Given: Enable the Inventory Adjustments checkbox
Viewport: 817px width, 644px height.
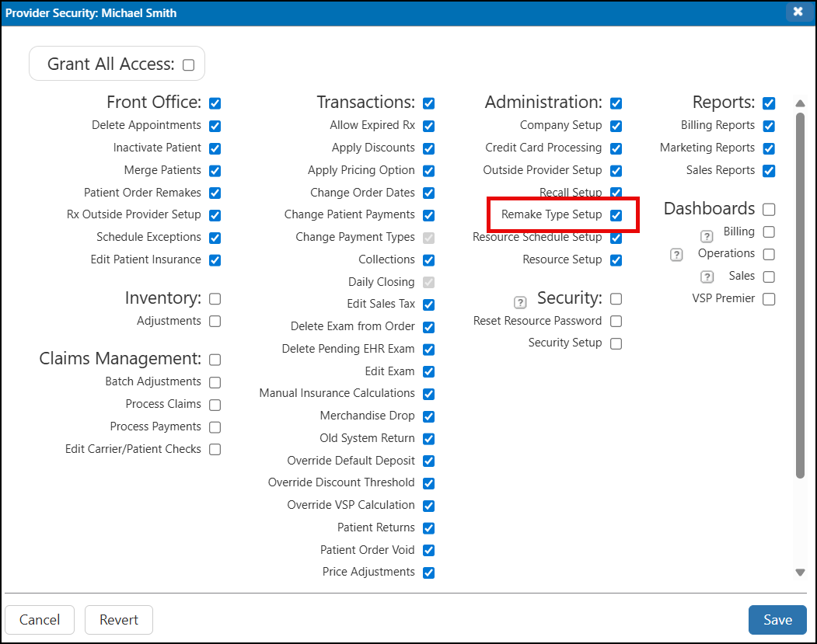Looking at the screenshot, I should coord(215,322).
